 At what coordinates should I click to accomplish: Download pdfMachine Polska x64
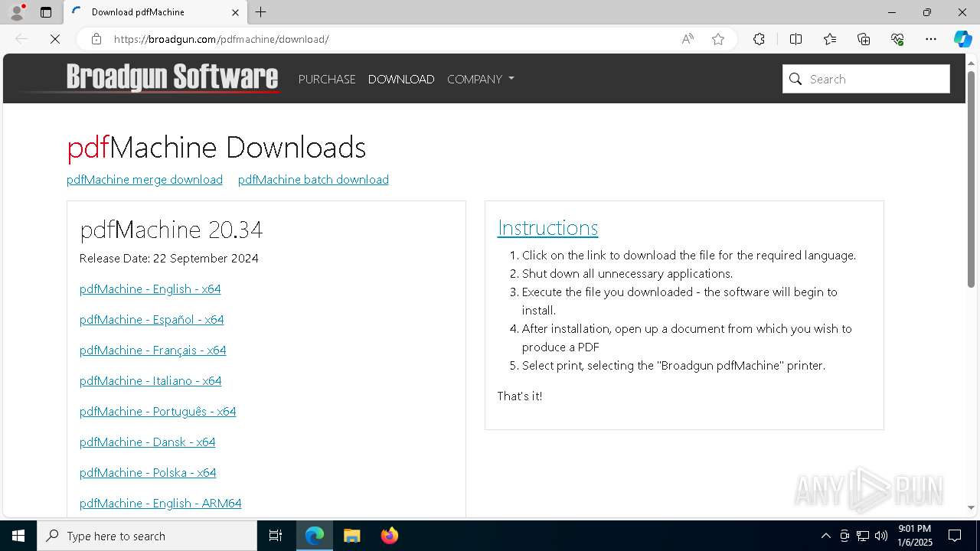[x=148, y=472]
